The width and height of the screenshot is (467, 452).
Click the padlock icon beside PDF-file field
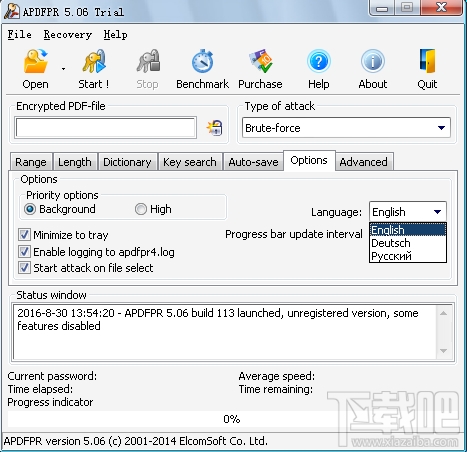[214, 128]
